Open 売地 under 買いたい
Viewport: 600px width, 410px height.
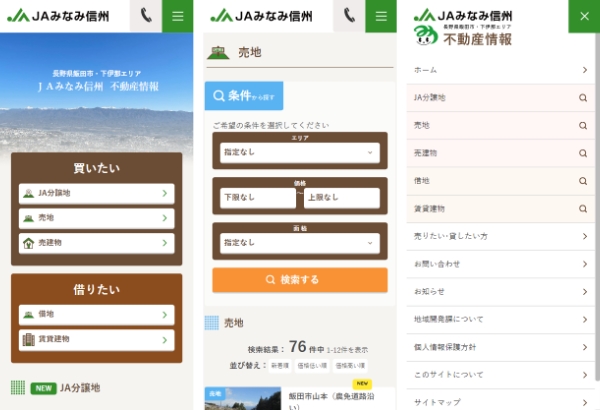pyautogui.click(x=96, y=218)
